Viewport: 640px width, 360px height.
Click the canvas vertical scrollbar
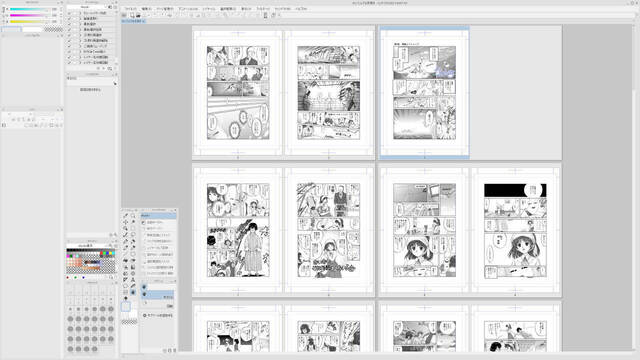click(634, 188)
